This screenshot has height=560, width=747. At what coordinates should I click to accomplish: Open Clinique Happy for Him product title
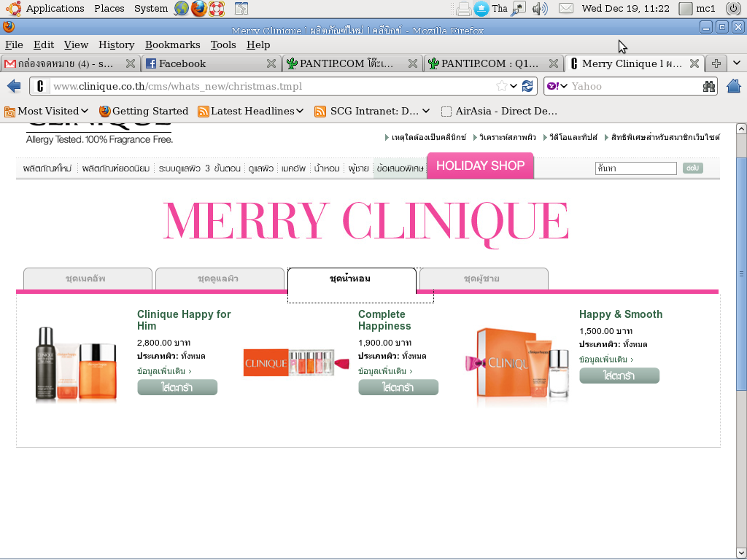pos(184,320)
